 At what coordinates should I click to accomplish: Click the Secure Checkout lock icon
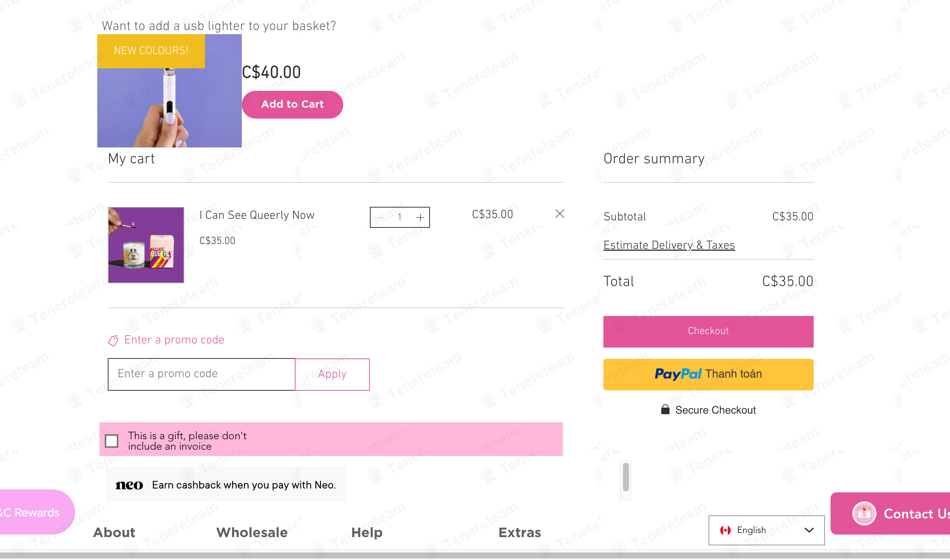[x=665, y=410]
